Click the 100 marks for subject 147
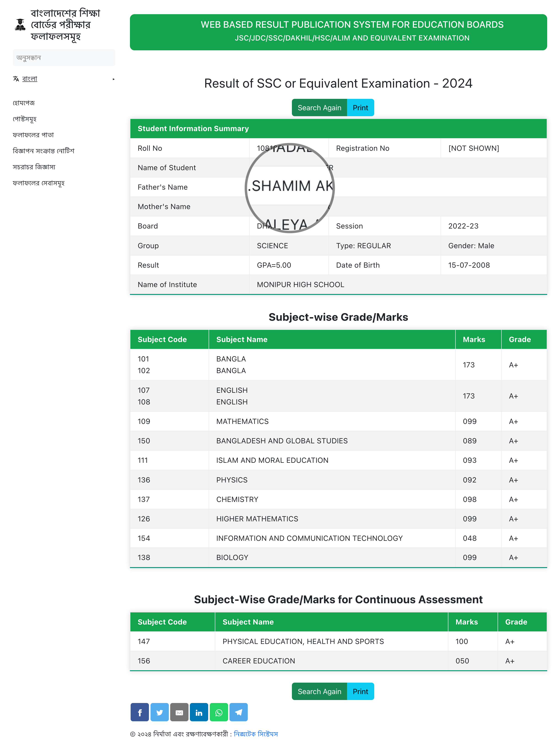560x754 pixels. pos(462,641)
